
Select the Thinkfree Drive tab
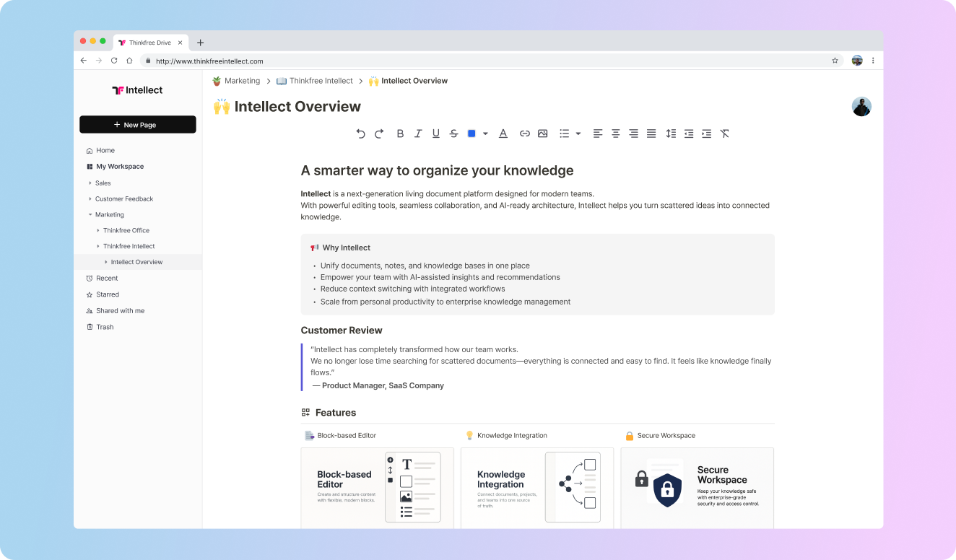pos(150,43)
